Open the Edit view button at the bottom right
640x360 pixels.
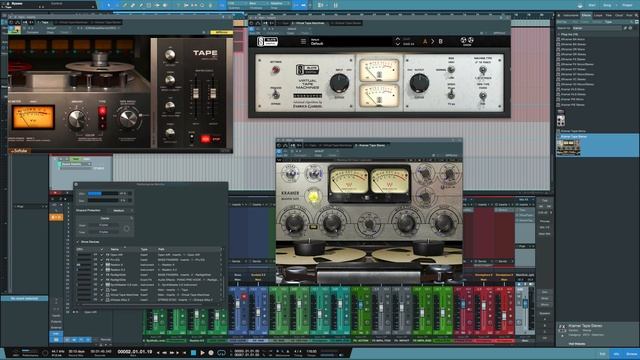602,354
